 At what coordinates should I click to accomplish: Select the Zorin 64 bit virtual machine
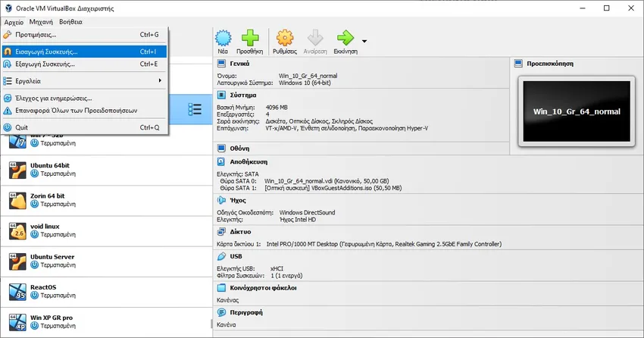[x=107, y=200]
